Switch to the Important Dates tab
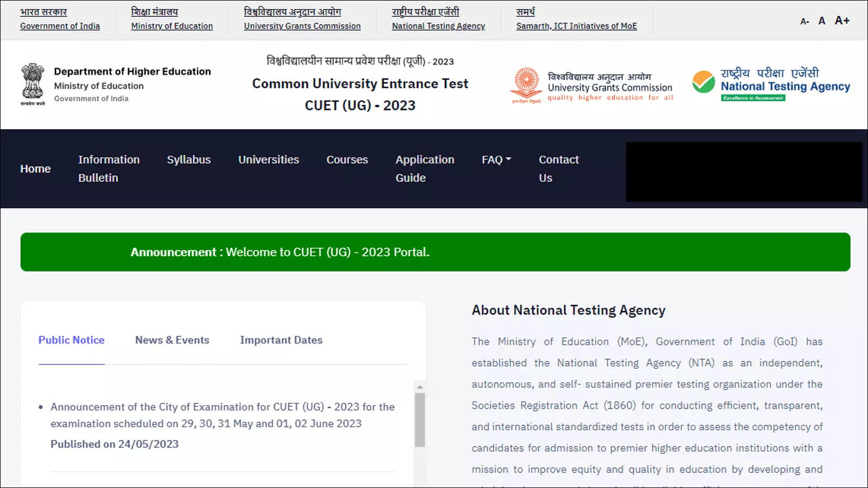This screenshot has height=488, width=868. tap(281, 340)
